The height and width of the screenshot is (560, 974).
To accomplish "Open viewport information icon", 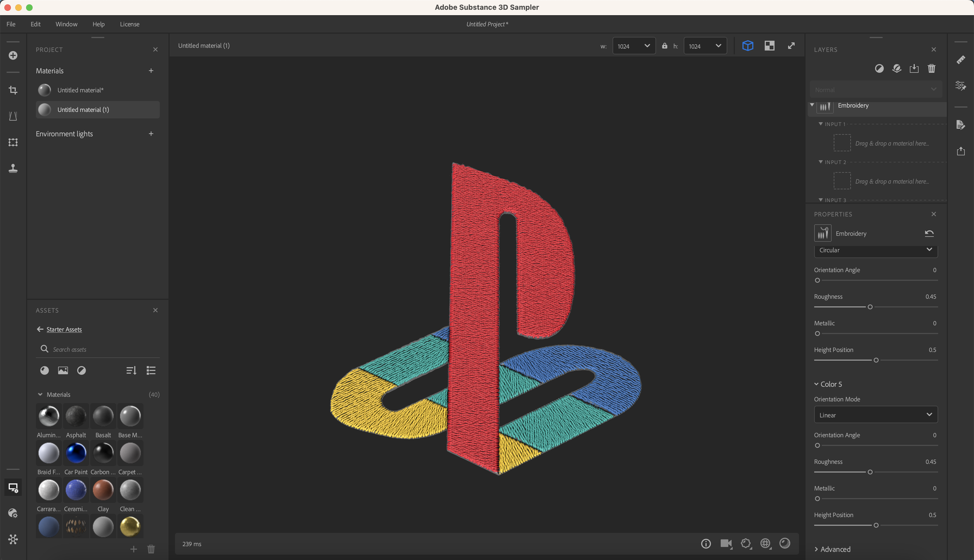I will point(706,543).
